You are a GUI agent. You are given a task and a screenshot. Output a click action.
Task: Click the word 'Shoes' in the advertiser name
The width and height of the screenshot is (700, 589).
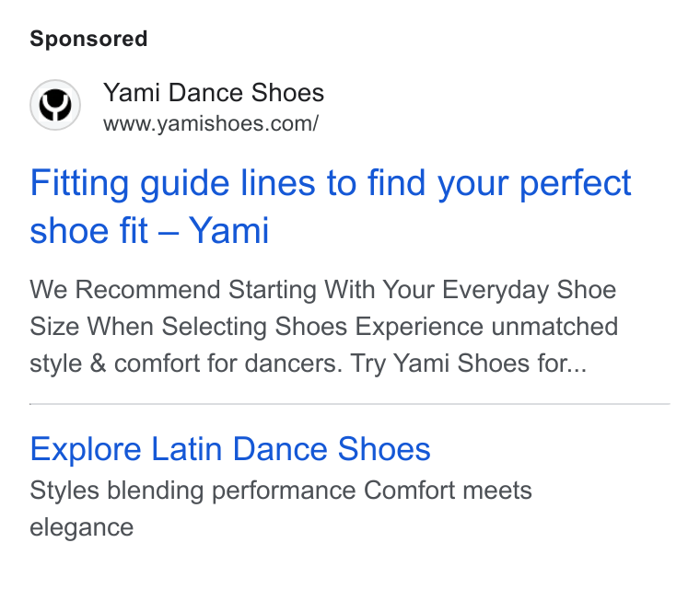click(x=287, y=93)
